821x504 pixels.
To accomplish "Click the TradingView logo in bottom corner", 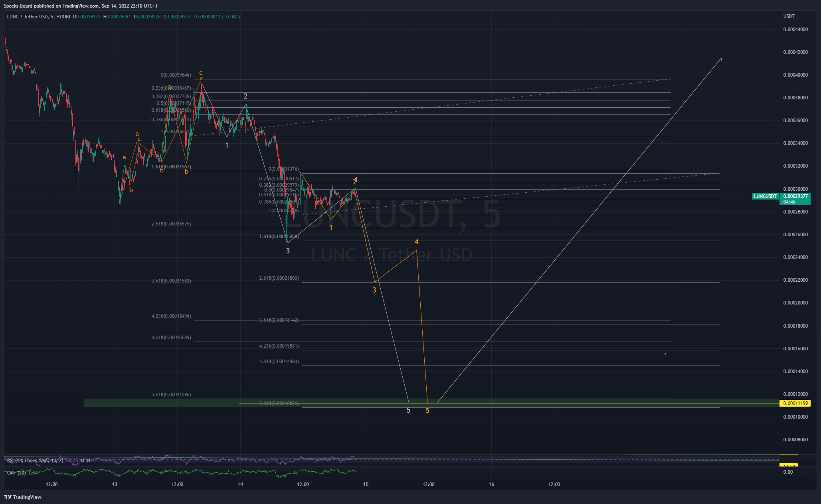I will 23,497.
